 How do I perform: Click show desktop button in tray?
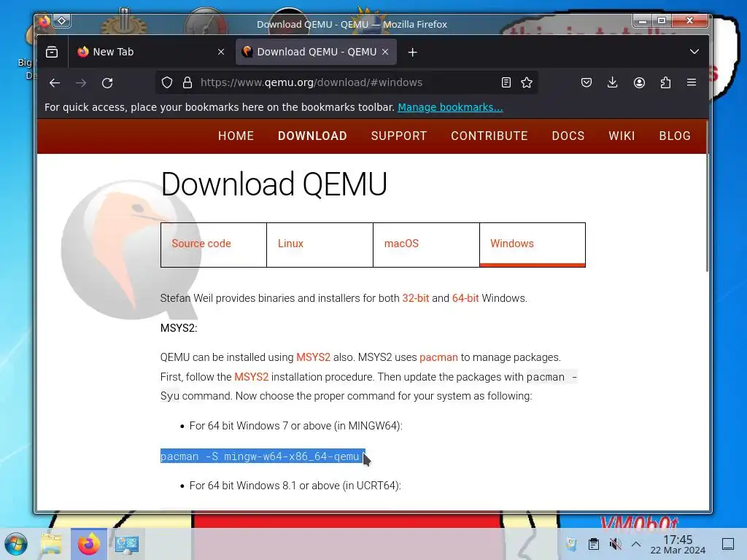728,544
